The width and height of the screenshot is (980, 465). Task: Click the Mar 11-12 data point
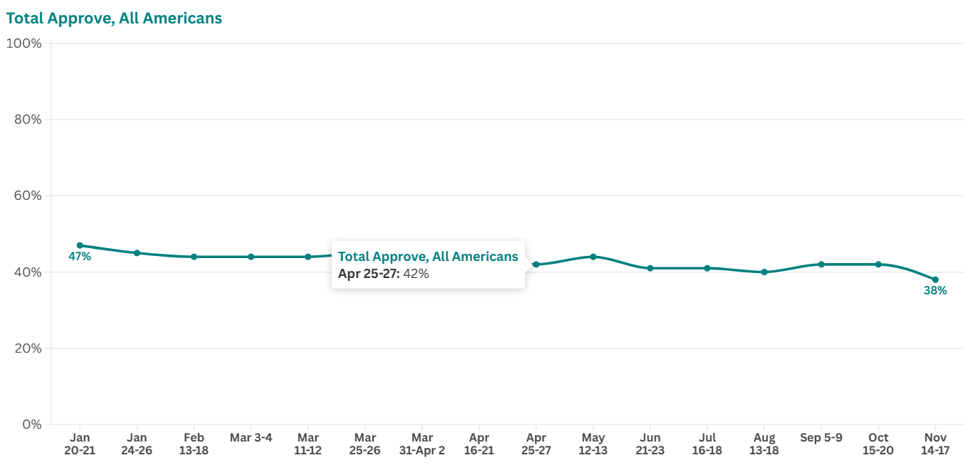tap(308, 257)
